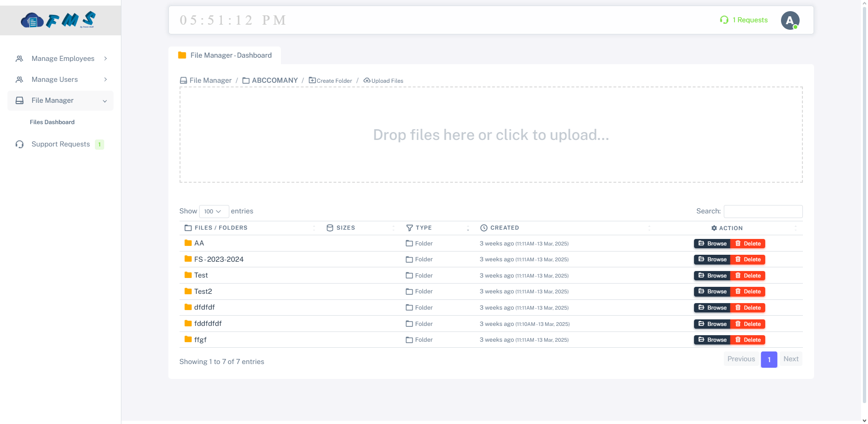Click the orange folder icon for Test2

[188, 291]
